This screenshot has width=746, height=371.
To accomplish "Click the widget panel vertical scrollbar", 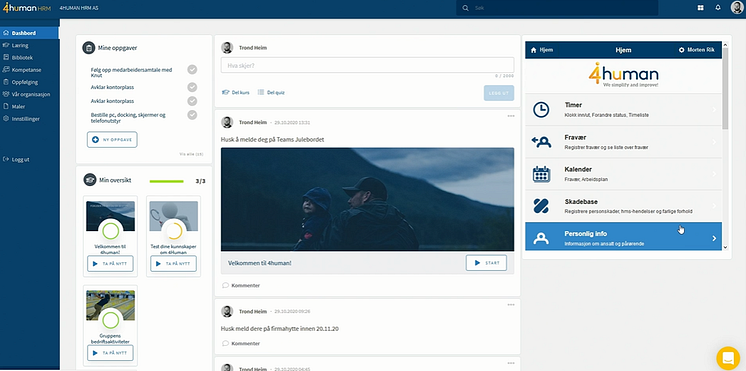I will (725, 88).
